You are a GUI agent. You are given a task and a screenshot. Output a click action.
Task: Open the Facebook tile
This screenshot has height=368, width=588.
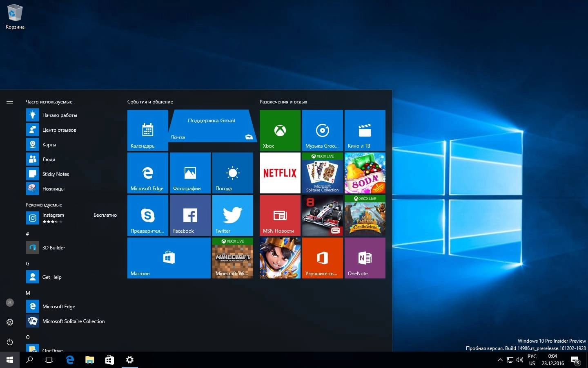(x=190, y=215)
